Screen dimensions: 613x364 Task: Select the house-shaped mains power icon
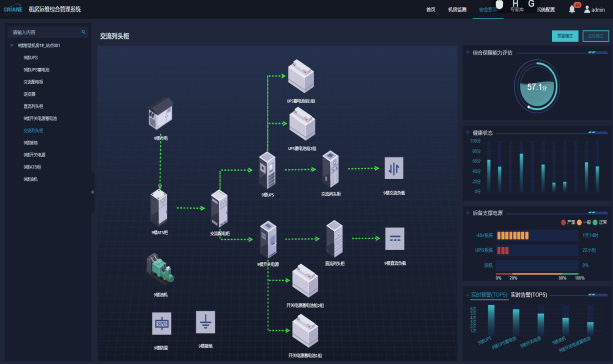click(x=161, y=113)
